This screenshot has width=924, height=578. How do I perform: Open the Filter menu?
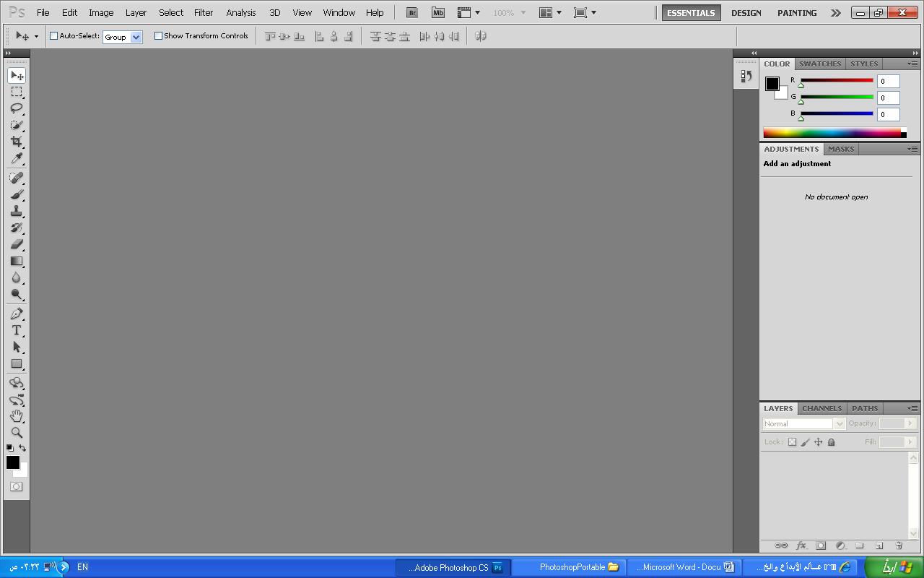pos(204,12)
